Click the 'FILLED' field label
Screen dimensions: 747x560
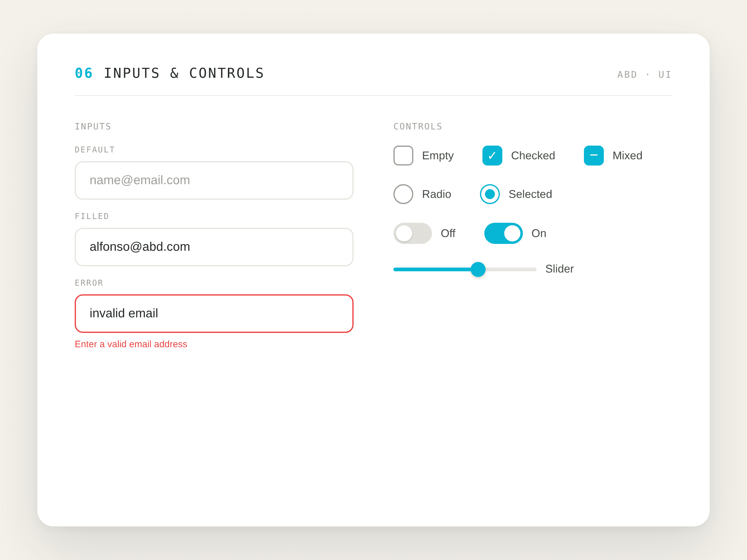[x=92, y=216]
